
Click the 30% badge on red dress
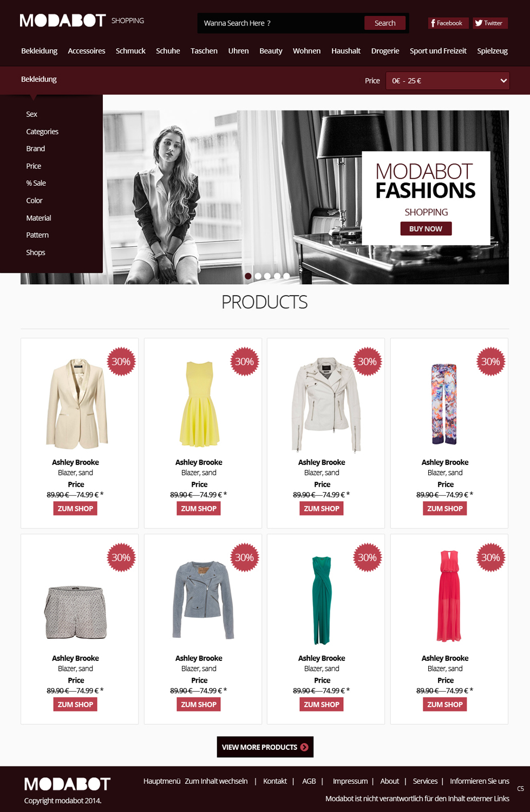(490, 558)
